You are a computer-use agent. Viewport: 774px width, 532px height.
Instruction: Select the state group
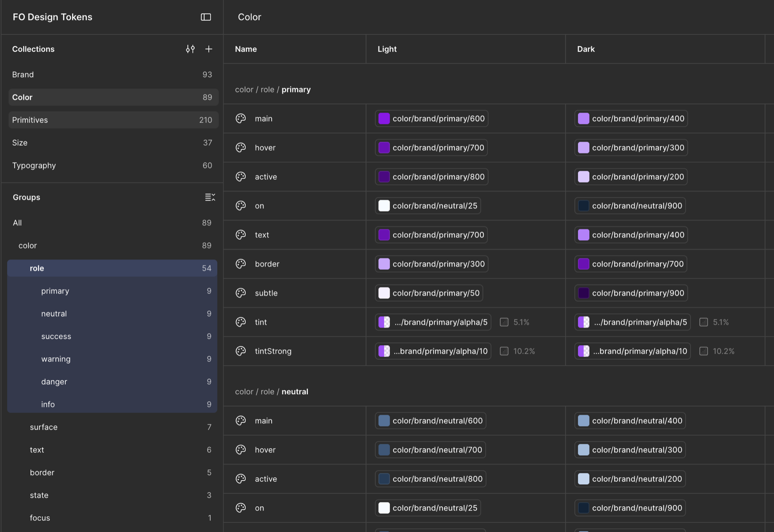click(x=112, y=495)
